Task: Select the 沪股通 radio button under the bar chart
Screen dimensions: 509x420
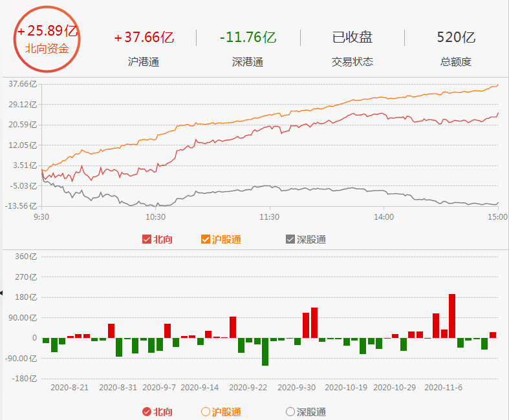Action: point(206,412)
